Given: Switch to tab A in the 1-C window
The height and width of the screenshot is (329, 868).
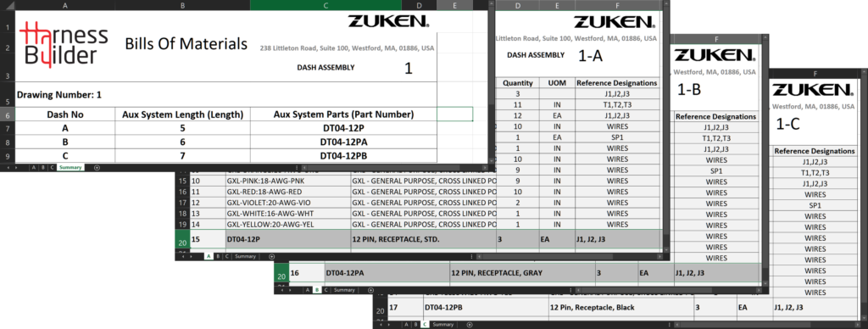Looking at the screenshot, I should [406, 325].
